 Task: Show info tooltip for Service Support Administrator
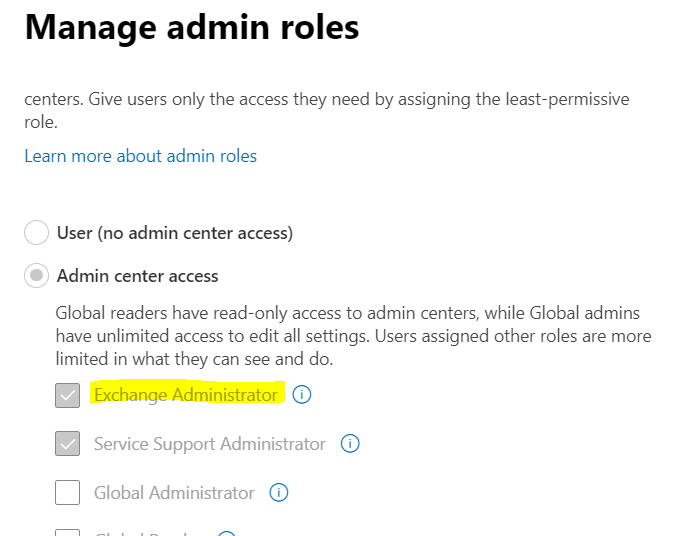click(x=350, y=443)
